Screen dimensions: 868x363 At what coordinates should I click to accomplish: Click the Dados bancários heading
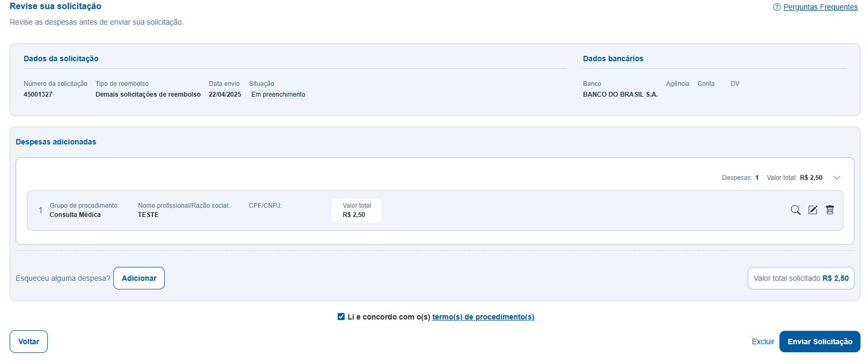coord(613,59)
